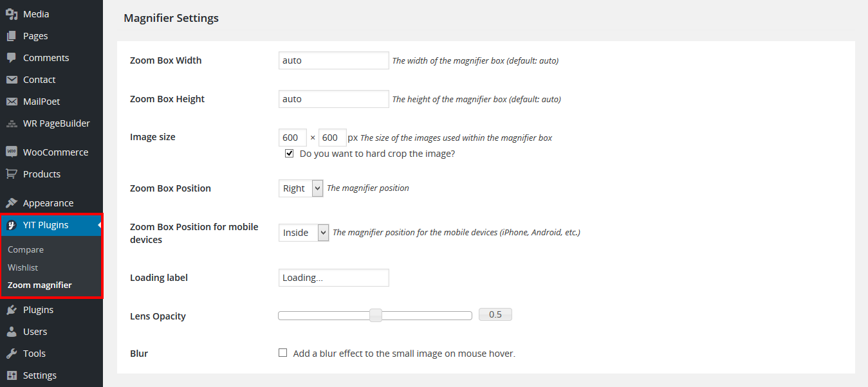This screenshot has height=387, width=868.
Task: Click the Pages sidebar icon
Action: (x=13, y=35)
